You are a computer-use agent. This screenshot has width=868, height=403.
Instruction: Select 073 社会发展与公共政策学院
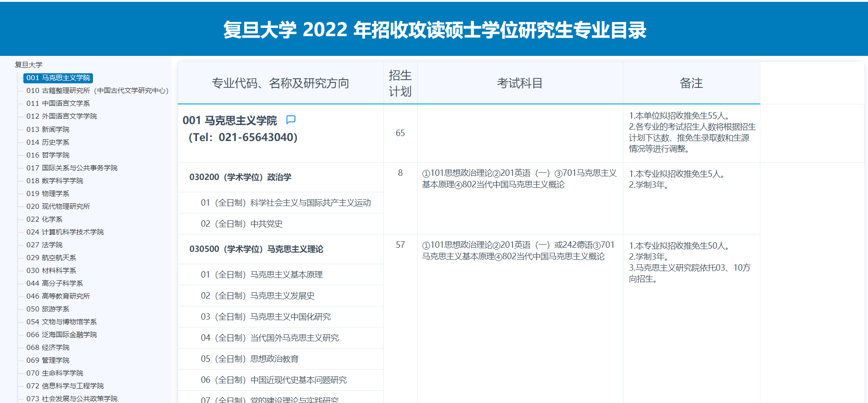[72, 399]
